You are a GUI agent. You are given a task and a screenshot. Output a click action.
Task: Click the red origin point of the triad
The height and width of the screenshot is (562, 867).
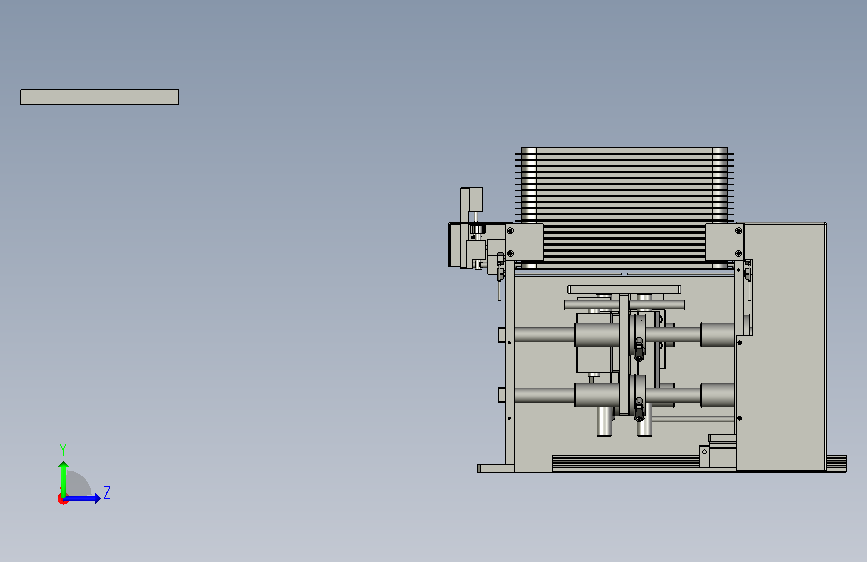pos(62,499)
